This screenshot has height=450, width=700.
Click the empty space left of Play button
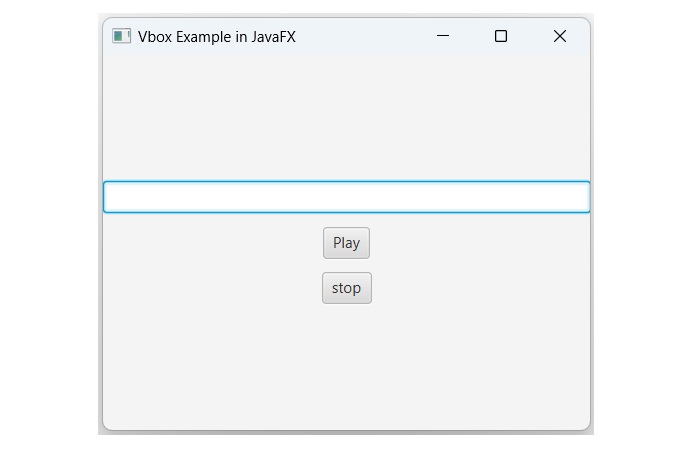pyautogui.click(x=210, y=243)
